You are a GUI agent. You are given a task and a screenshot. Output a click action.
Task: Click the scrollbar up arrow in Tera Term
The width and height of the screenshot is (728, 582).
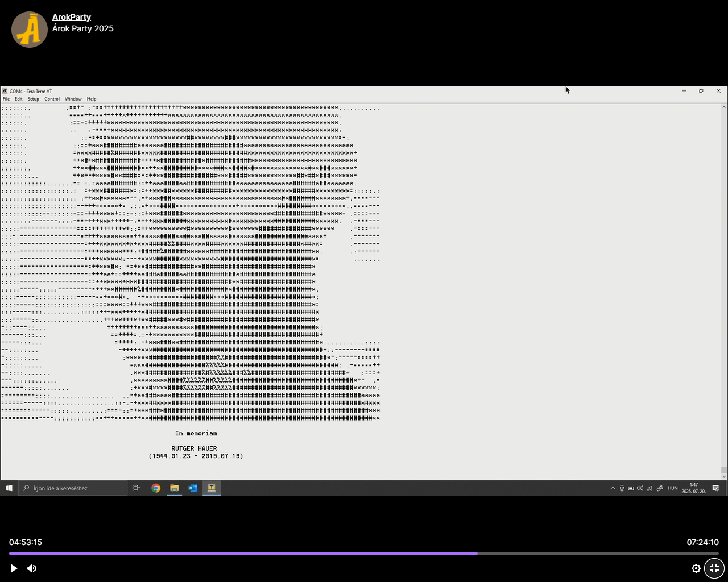click(x=724, y=106)
